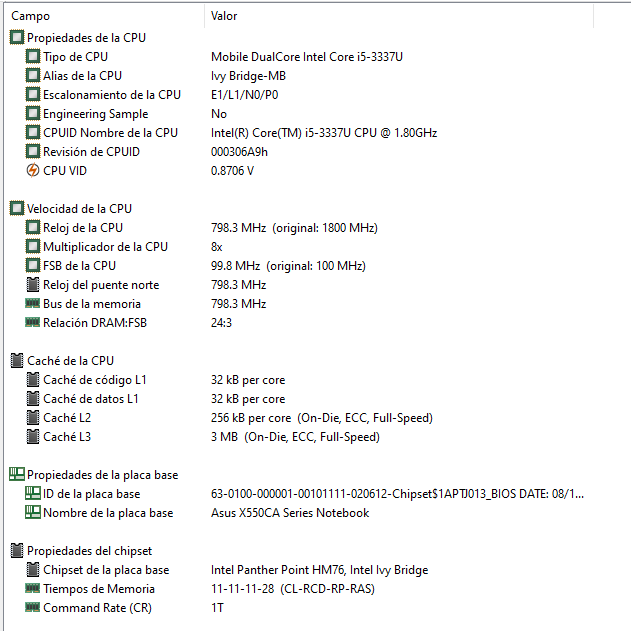
Task: Select the motherboard ID value starting 63-0100-000001
Action: [397, 494]
